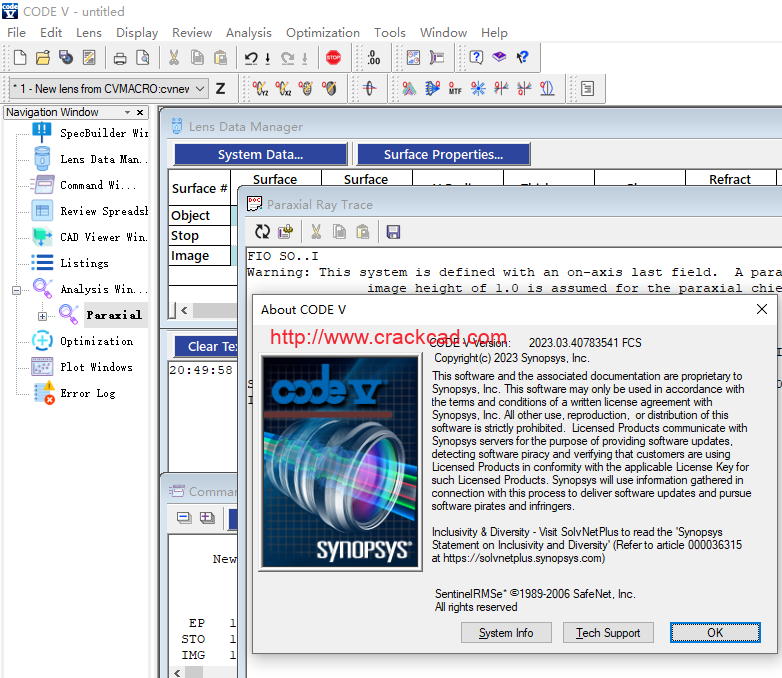The height and width of the screenshot is (678, 782).
Task: Click the edit notepad icon in main toolbar
Action: click(89, 58)
